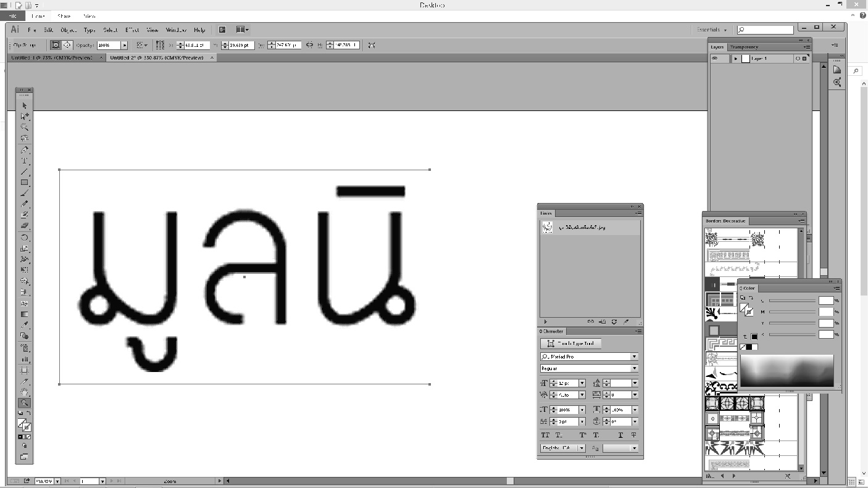Open the File menu
The width and height of the screenshot is (868, 488).
click(31, 30)
